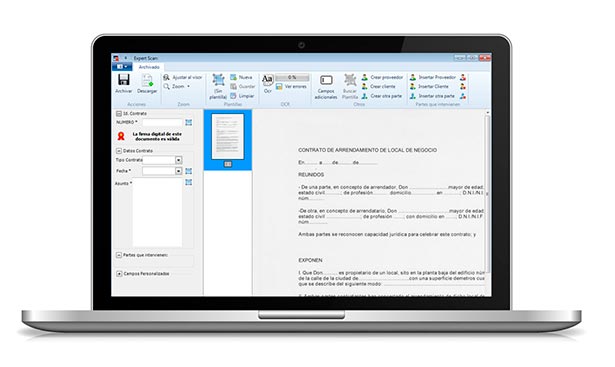Image resolution: width=615 pixels, height=367 pixels.
Task: Click Crear cliente
Action: [378, 86]
